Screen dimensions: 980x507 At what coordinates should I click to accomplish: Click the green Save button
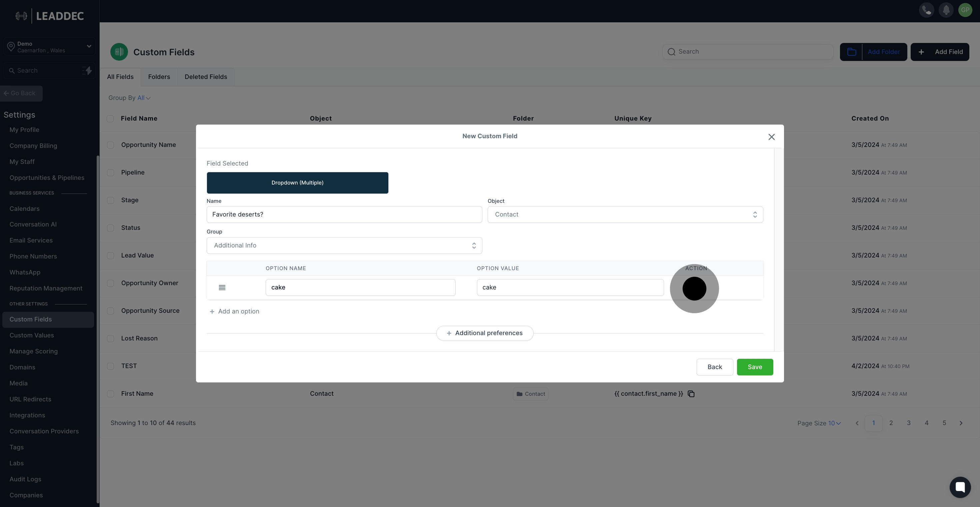755,367
